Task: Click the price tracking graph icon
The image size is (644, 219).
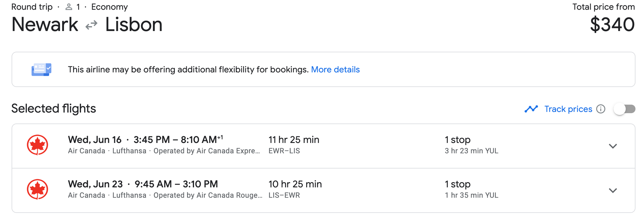Action: pyautogui.click(x=531, y=109)
